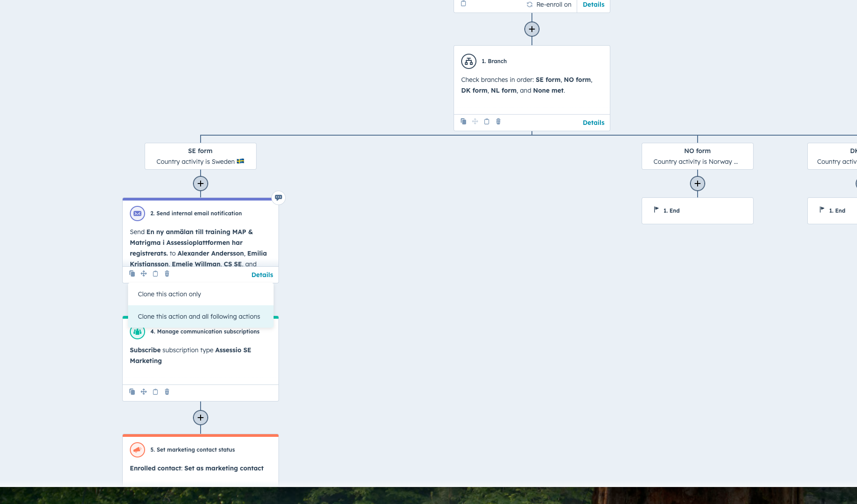Click the clone icon on the Branch card
Viewport: 857px width, 504px height.
tap(463, 121)
